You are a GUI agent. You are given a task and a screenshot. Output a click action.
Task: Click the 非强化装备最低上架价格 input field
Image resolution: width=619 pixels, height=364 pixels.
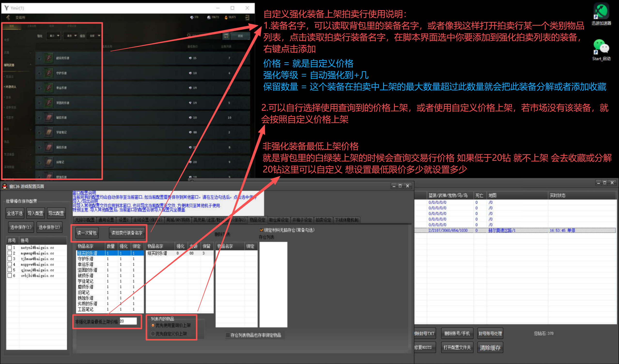point(128,321)
